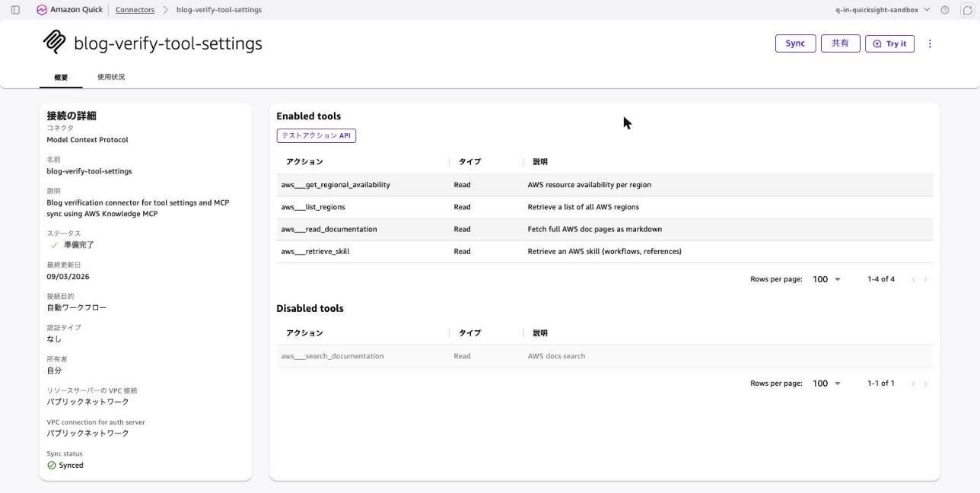Click the Disabled tools heading
Image resolution: width=980 pixels, height=493 pixels.
click(310, 308)
